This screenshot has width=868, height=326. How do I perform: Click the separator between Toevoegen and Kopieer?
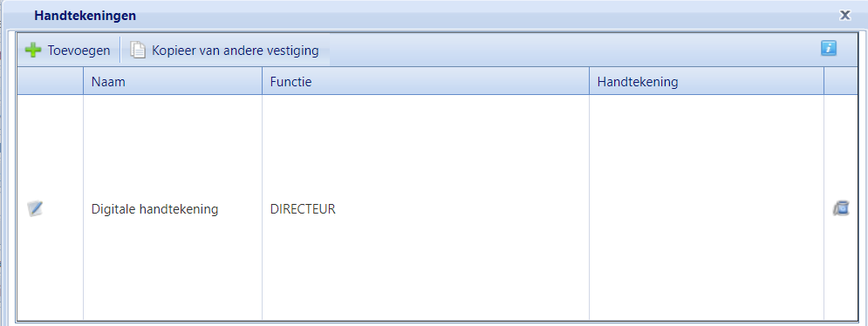[120, 51]
